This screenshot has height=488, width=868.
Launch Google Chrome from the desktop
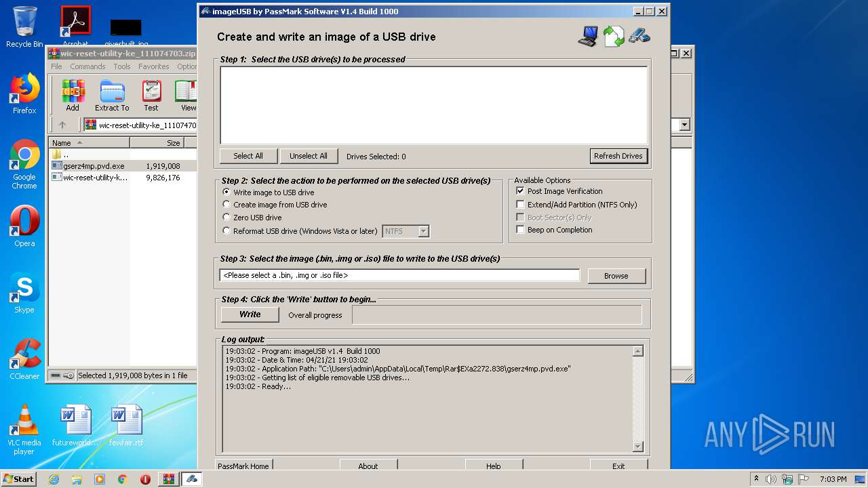24,164
